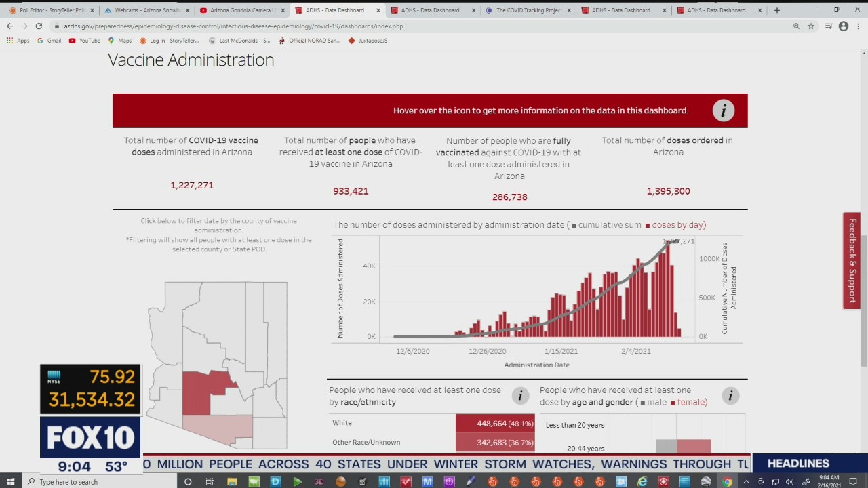The image size is (868, 488).
Task: Close the Poll Editor StoryTeller tab
Action: 93,10
